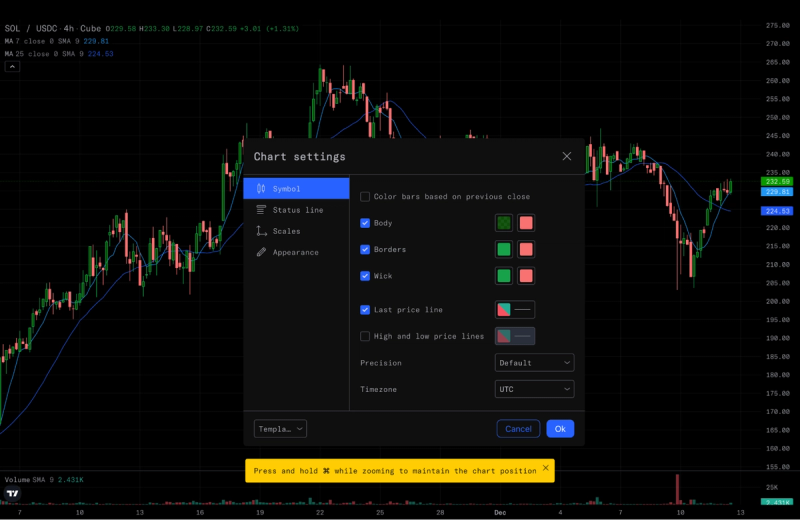This screenshot has height=520, width=800.
Task: Click the axis icon beside Scales
Action: click(261, 231)
